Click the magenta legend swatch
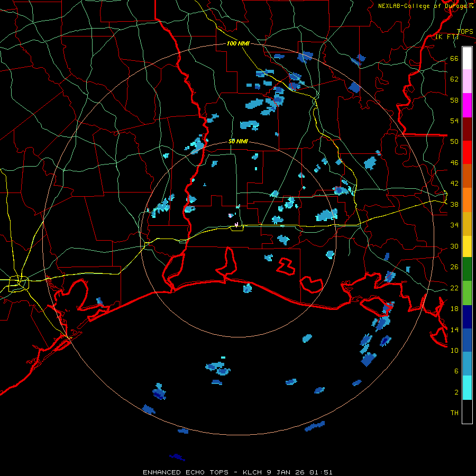Screen dimensions: 476x476 (x=467, y=105)
